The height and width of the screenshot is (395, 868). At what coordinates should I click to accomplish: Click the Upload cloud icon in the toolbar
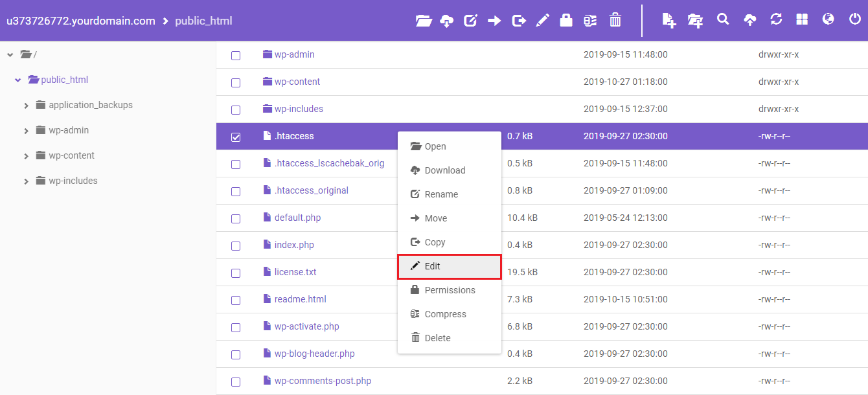click(749, 21)
